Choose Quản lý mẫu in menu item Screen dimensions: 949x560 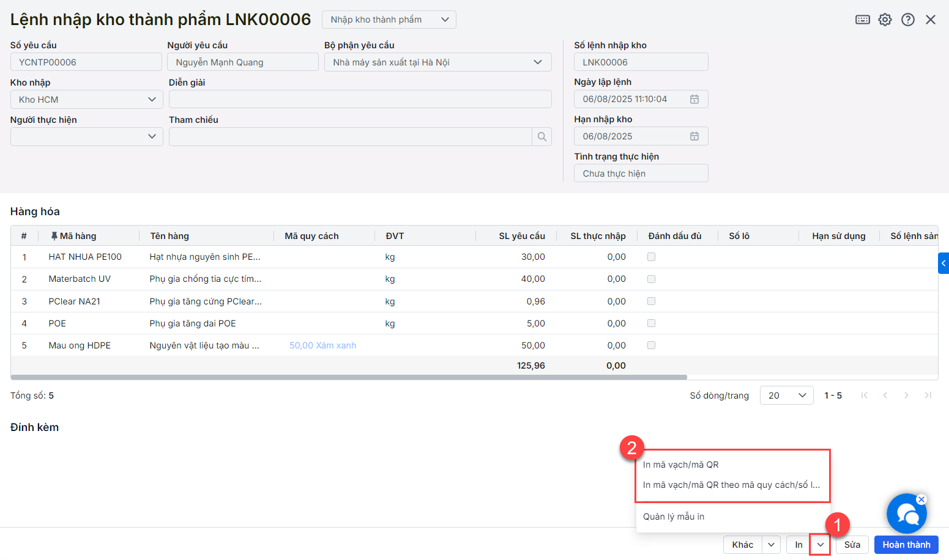[673, 517]
